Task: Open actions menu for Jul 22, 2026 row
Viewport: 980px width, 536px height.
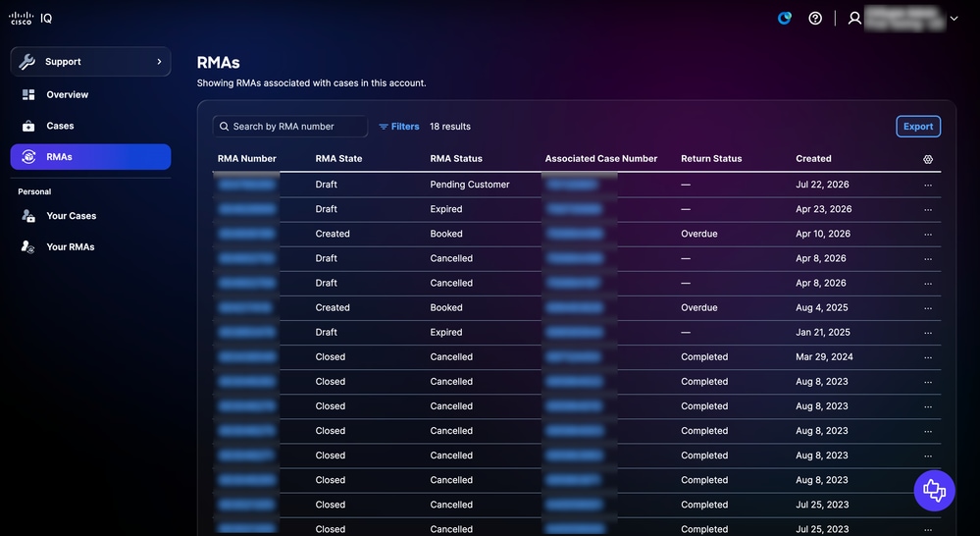Action: click(928, 186)
